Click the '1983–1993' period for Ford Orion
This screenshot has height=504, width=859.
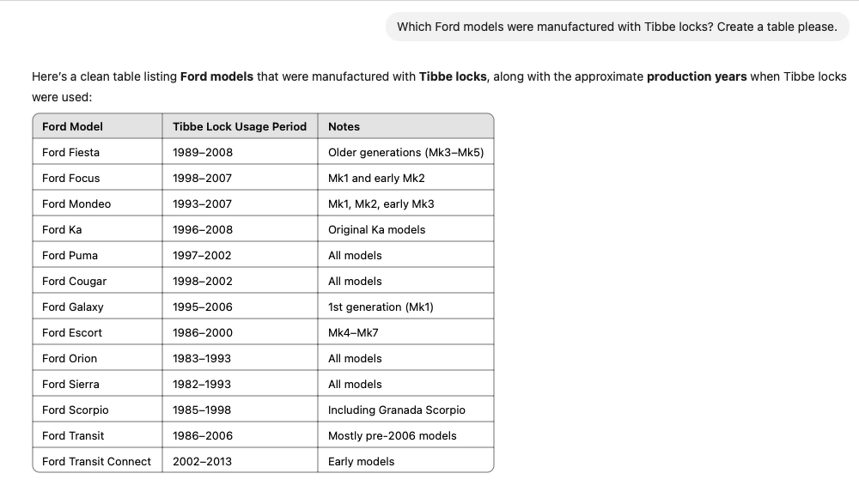click(202, 358)
